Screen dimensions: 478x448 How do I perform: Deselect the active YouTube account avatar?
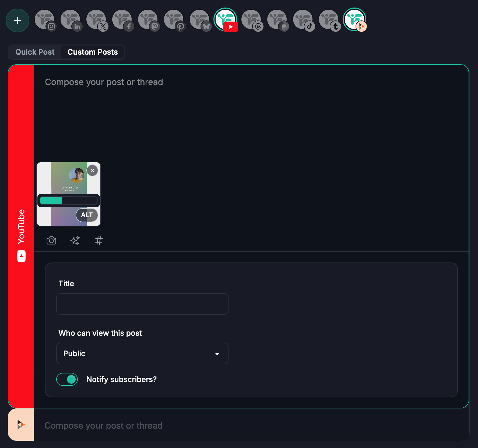pyautogui.click(x=225, y=20)
